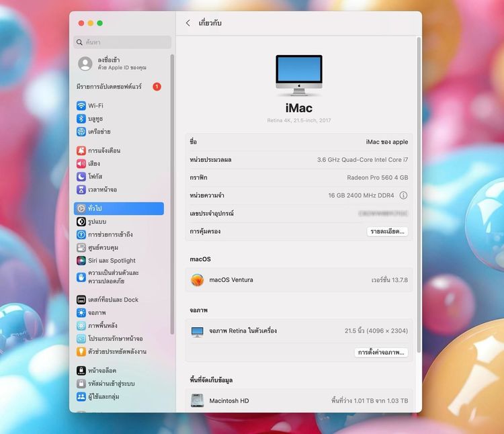This screenshot has width=504, height=434.
Task: Click the main pane vertical scrollbar
Action: click(419, 196)
